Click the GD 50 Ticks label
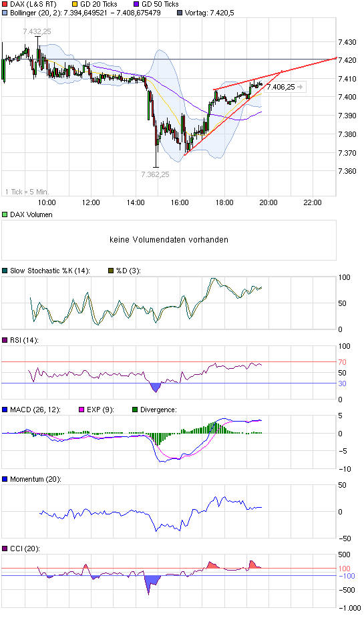 point(160,5)
